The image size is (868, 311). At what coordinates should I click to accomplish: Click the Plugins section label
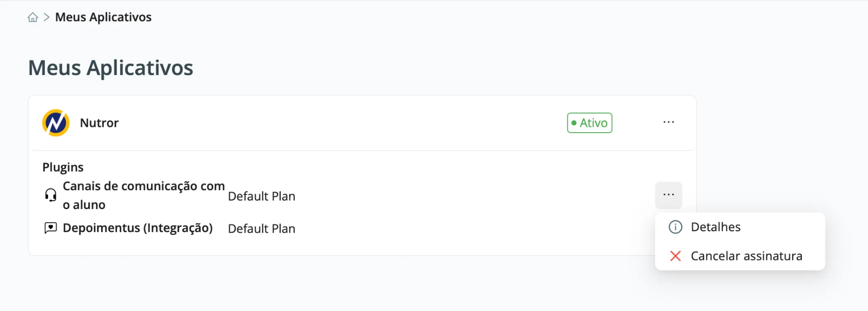tap(63, 168)
